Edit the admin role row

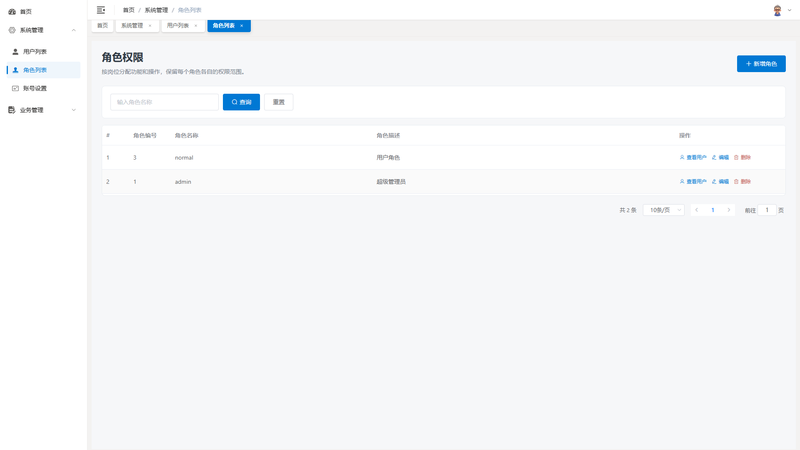[x=720, y=182]
